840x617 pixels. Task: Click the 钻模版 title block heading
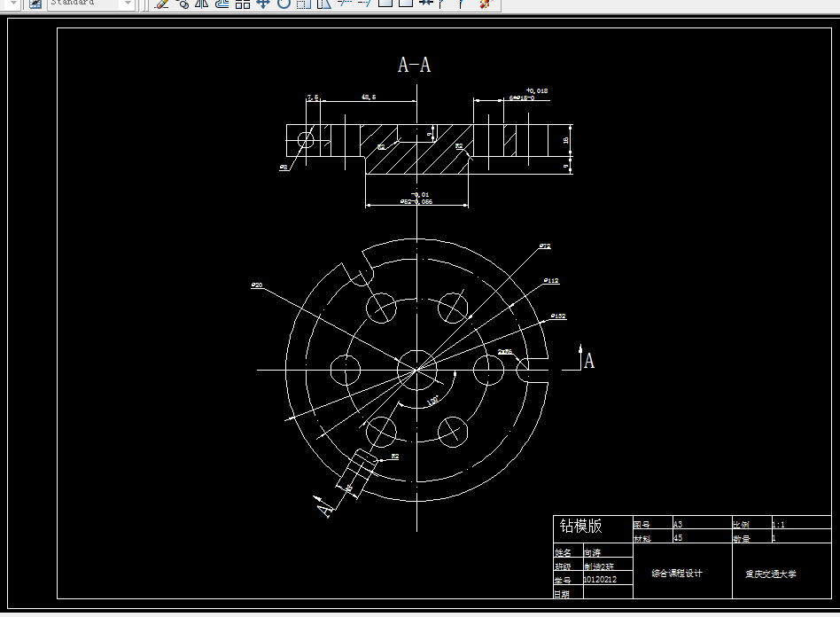pos(580,526)
